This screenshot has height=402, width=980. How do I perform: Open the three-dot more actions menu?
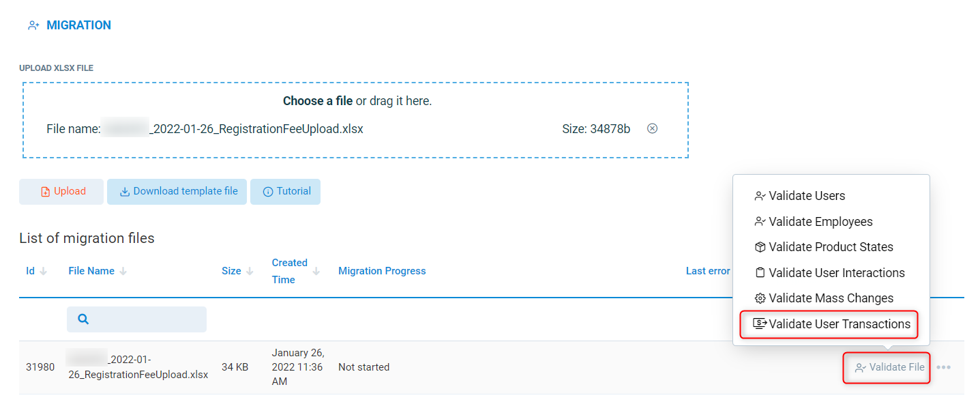pos(943,367)
